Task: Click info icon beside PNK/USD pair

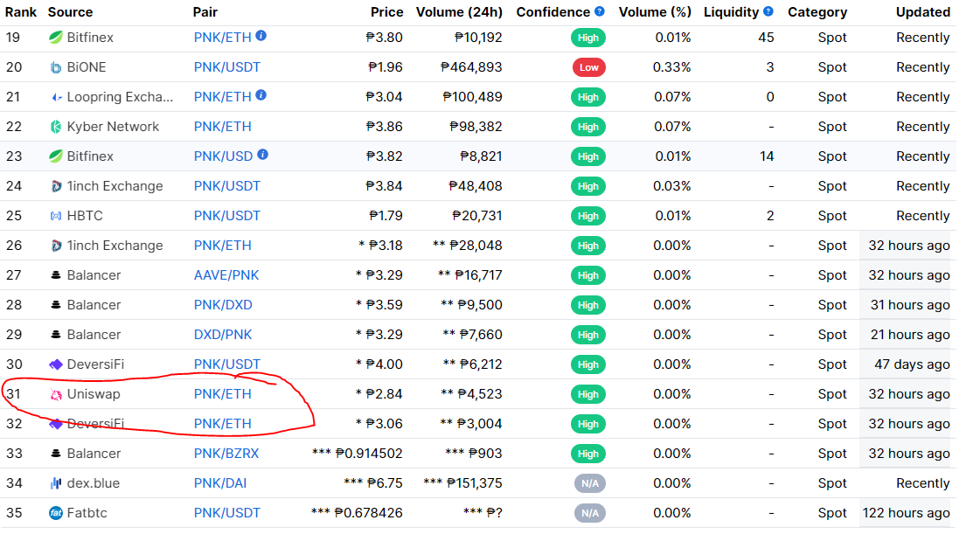Action: (x=263, y=155)
